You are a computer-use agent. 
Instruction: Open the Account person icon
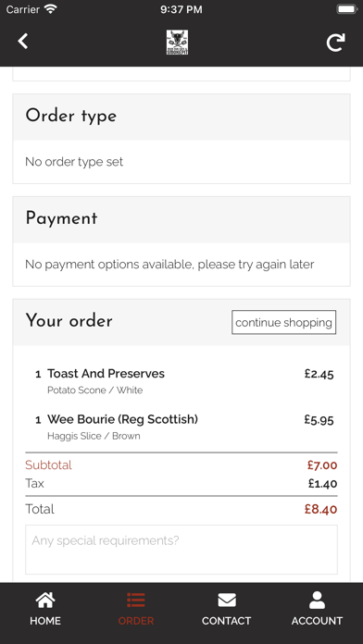pyautogui.click(x=317, y=601)
